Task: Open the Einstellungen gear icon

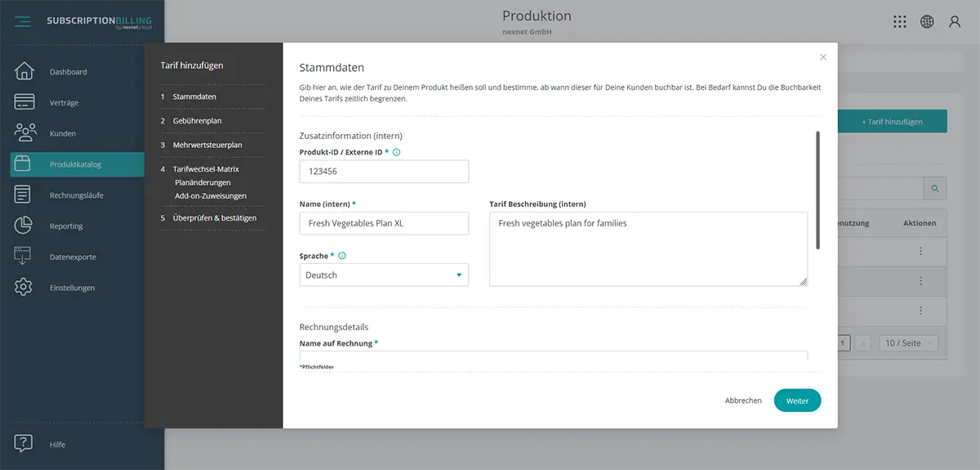Action: coord(23,287)
